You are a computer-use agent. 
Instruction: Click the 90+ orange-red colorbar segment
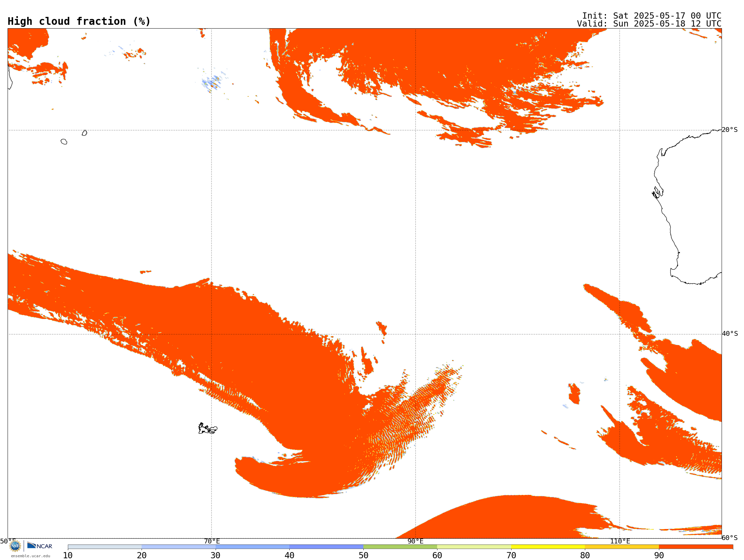click(696, 547)
